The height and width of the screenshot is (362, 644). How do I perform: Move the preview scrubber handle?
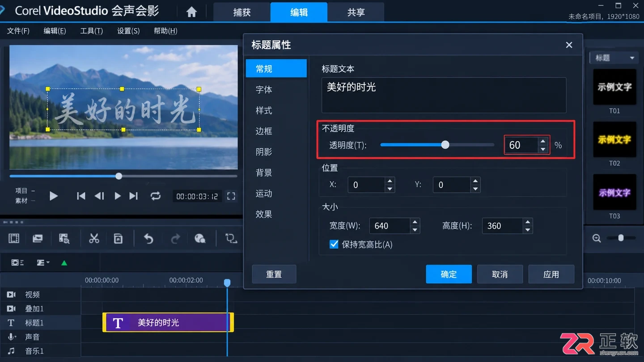click(119, 176)
